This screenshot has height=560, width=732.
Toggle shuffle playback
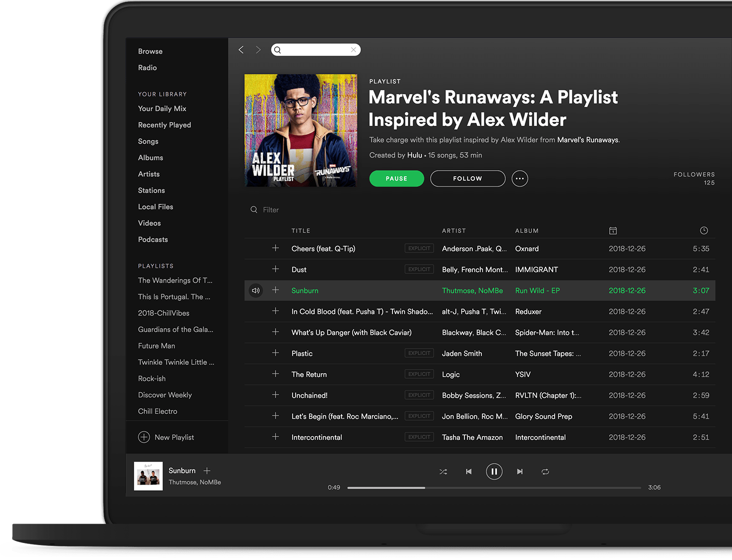[x=443, y=472]
